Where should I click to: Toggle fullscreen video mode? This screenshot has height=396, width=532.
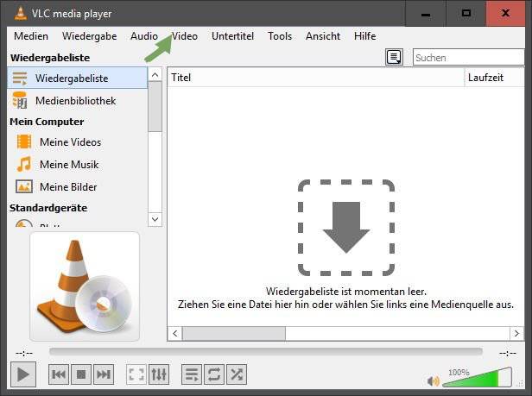click(136, 374)
